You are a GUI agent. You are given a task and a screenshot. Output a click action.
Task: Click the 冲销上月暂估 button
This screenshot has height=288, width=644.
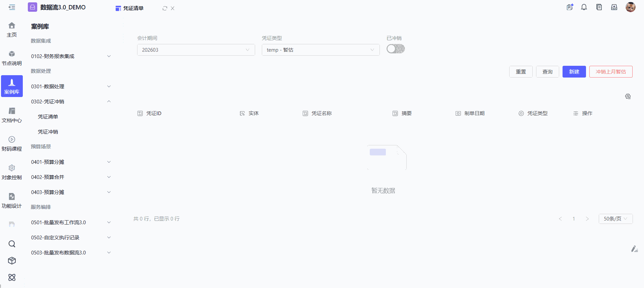(610, 72)
